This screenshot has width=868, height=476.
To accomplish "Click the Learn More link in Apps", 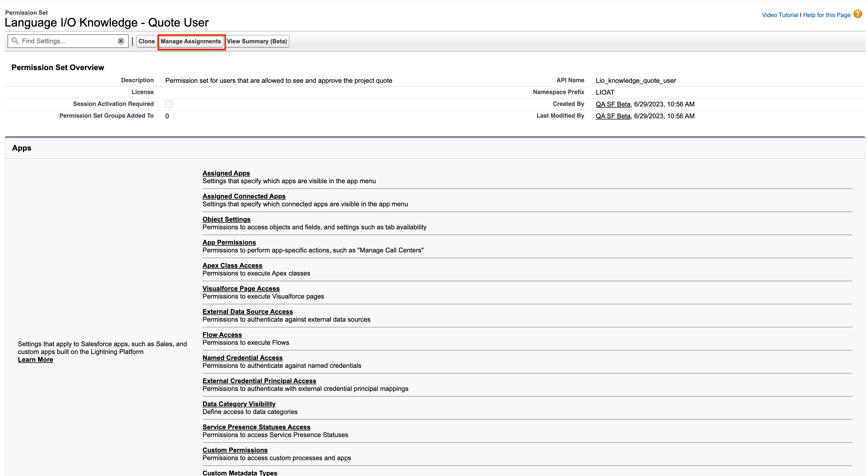I will point(35,359).
